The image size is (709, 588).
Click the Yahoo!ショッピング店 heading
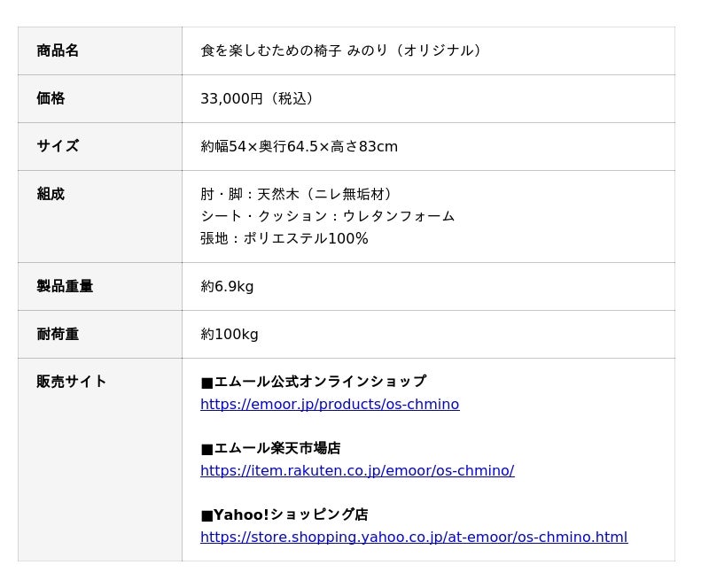point(284,514)
